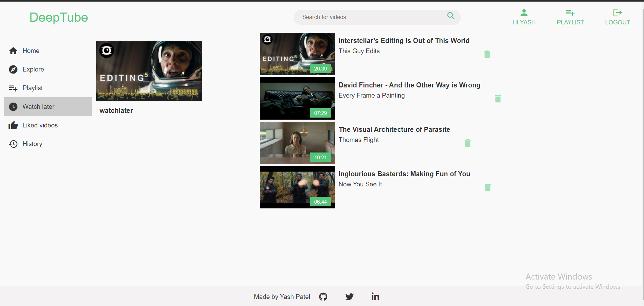This screenshot has height=306, width=644.
Task: Go to DeepTube logo home link
Action: [x=59, y=17]
